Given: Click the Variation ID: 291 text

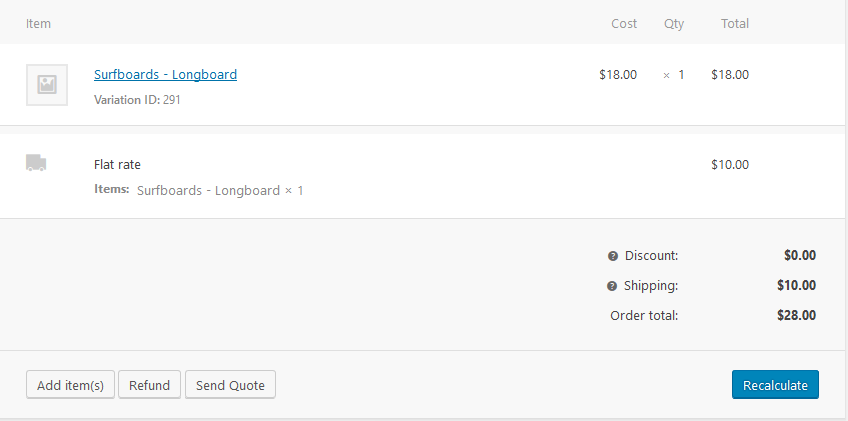Looking at the screenshot, I should (137, 100).
